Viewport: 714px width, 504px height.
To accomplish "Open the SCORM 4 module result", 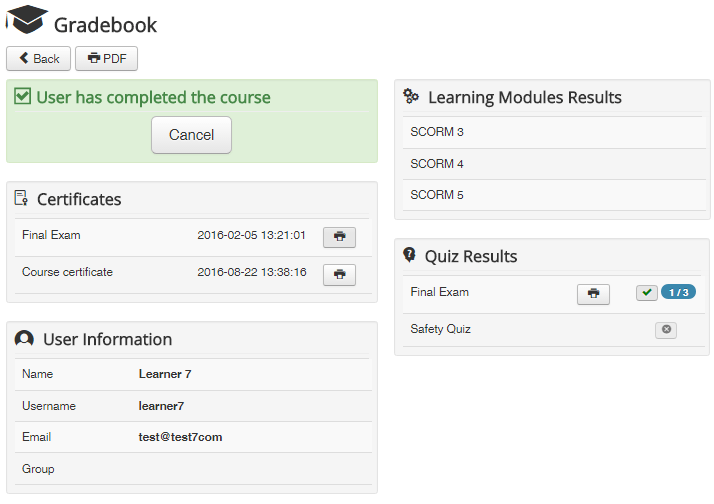I will pos(437,164).
